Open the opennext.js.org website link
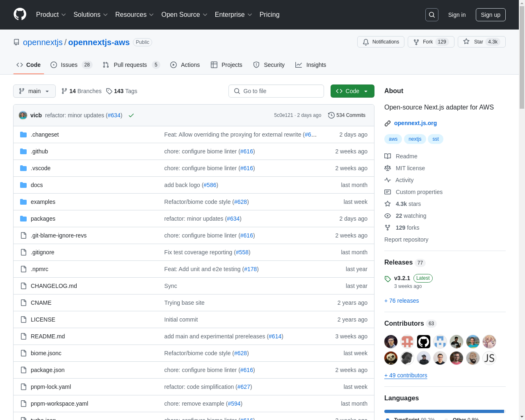This screenshot has width=525, height=420. pos(415,123)
